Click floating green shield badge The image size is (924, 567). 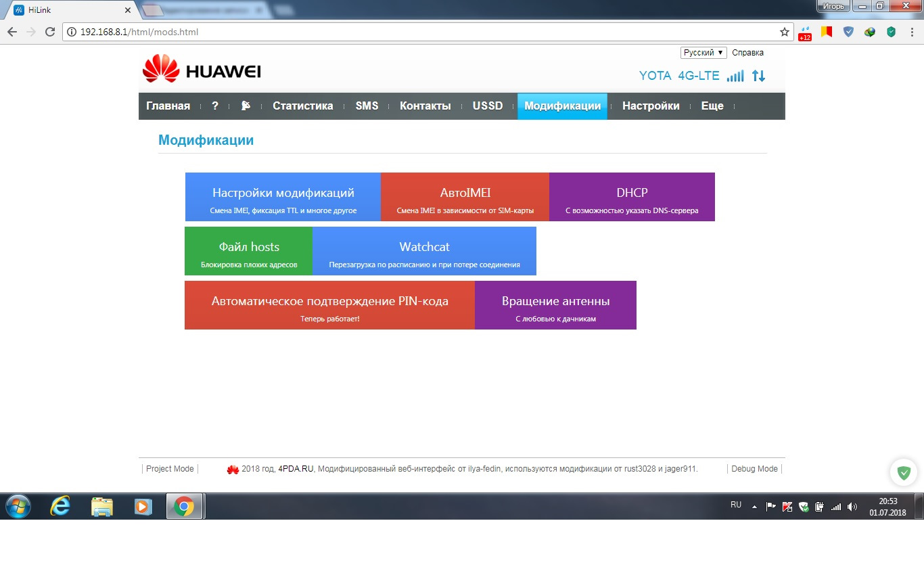(x=903, y=472)
